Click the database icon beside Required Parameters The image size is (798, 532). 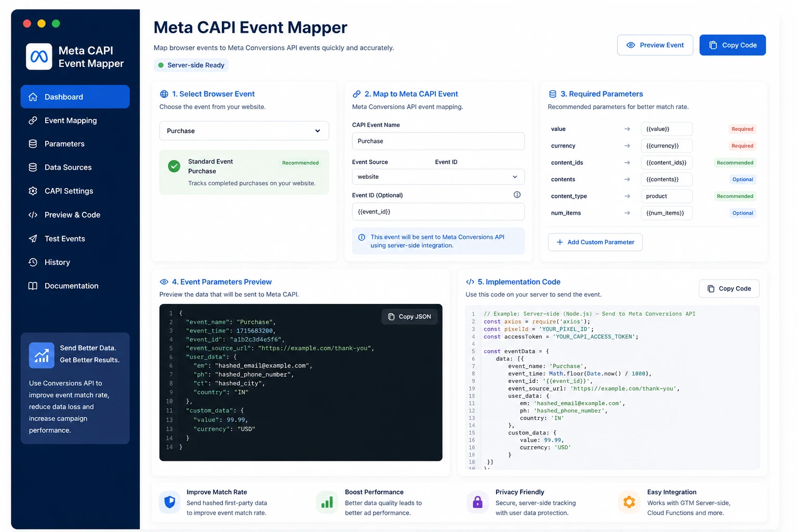click(x=553, y=94)
